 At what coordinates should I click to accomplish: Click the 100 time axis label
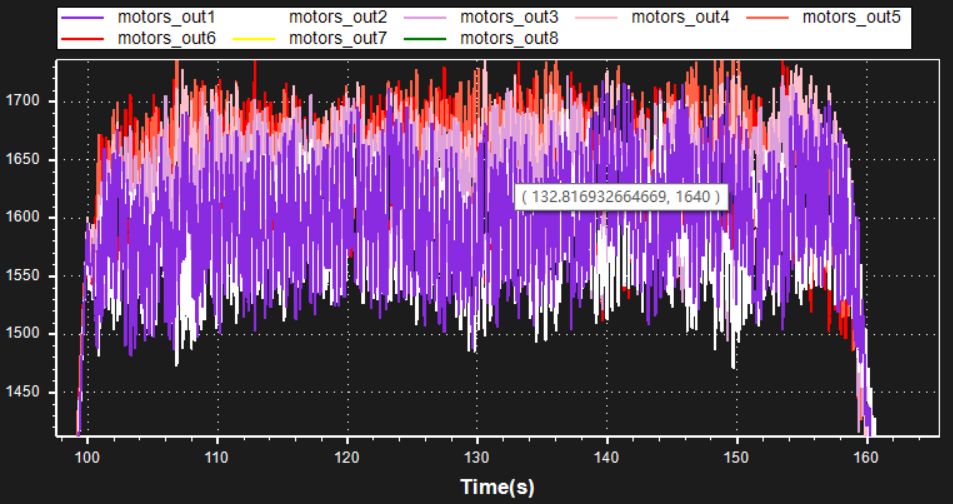coord(88,457)
